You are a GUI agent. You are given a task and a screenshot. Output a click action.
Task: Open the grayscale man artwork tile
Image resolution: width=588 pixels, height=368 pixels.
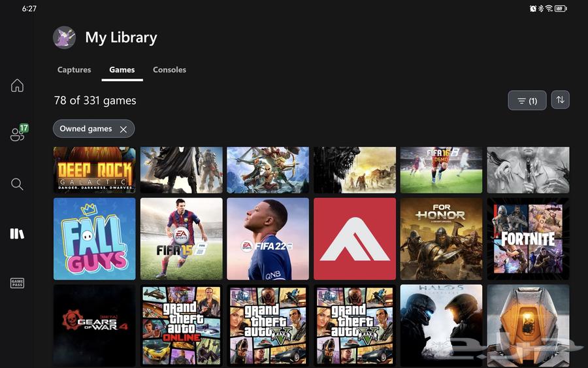pos(528,170)
